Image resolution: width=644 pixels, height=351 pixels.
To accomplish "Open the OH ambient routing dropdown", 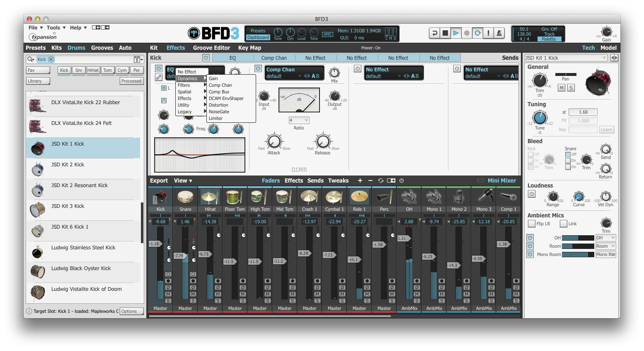I will click(x=605, y=238).
